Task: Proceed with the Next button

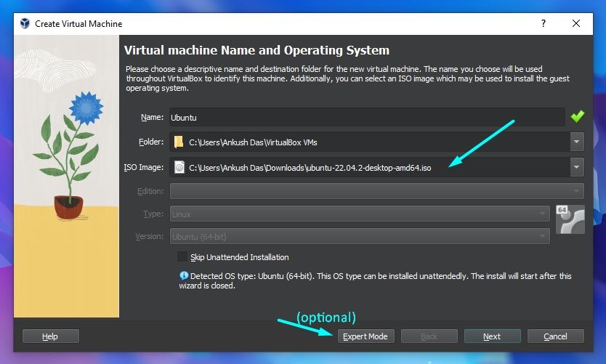Action: point(493,336)
